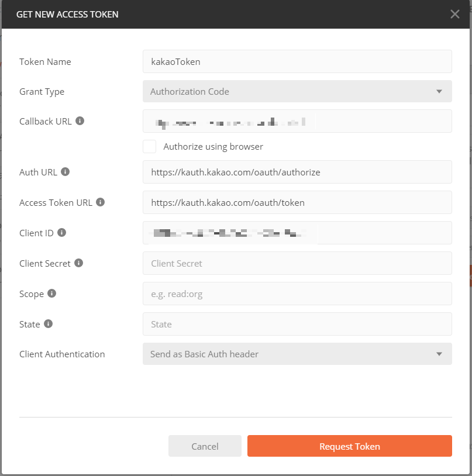Screen dimensions: 472x476
Task: Click the Callback URL info icon
Action: (80, 121)
